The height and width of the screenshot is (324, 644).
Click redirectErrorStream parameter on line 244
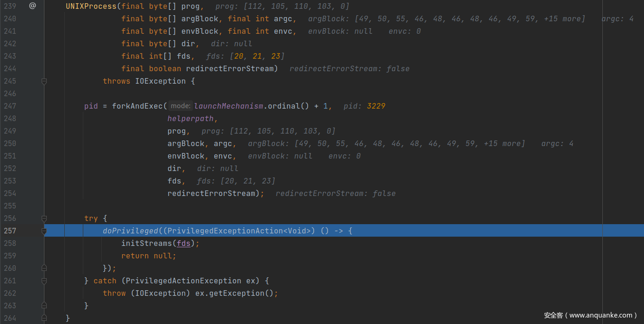[230, 68]
